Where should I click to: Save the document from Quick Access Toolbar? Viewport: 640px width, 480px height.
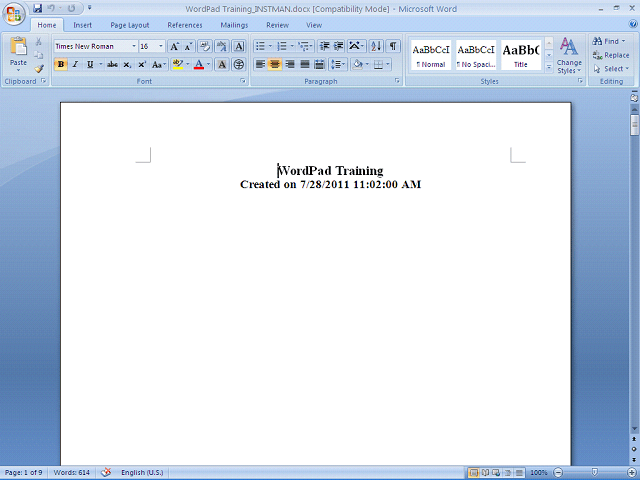pyautogui.click(x=38, y=8)
